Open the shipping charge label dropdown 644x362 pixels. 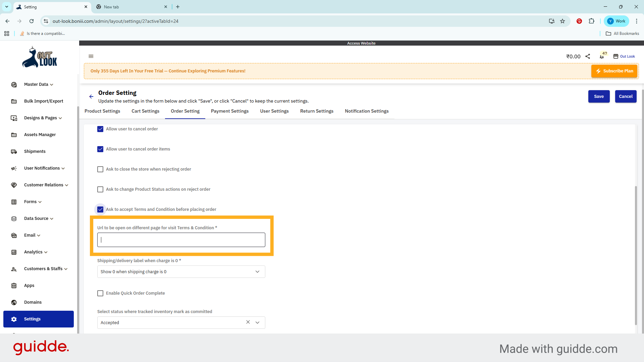tap(181, 272)
